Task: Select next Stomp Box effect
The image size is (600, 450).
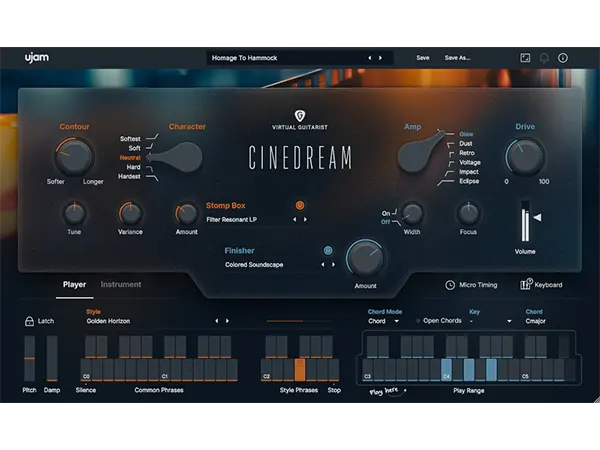Action: [x=305, y=220]
